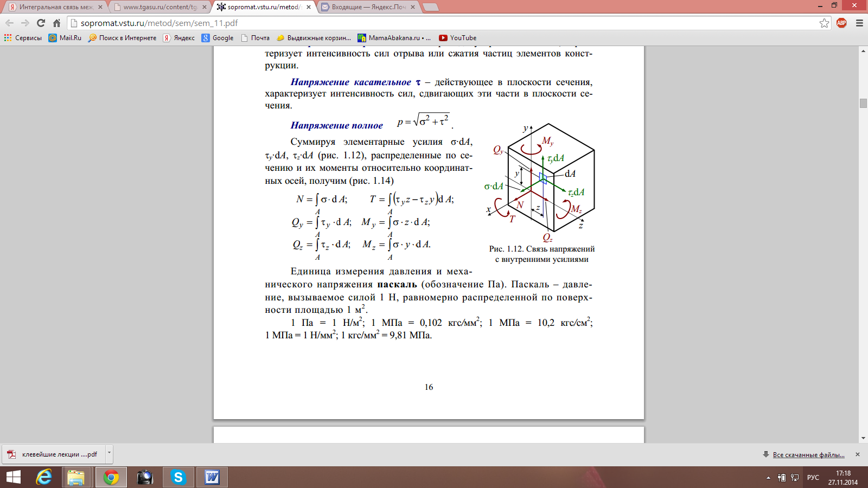
Task: Open Сервисы apps bookmark
Action: (x=23, y=38)
